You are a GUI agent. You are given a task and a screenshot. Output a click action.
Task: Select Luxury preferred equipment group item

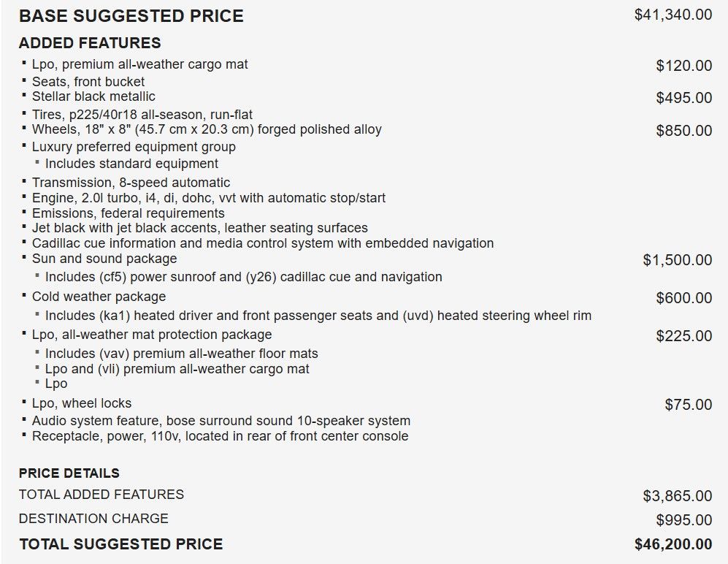(134, 147)
